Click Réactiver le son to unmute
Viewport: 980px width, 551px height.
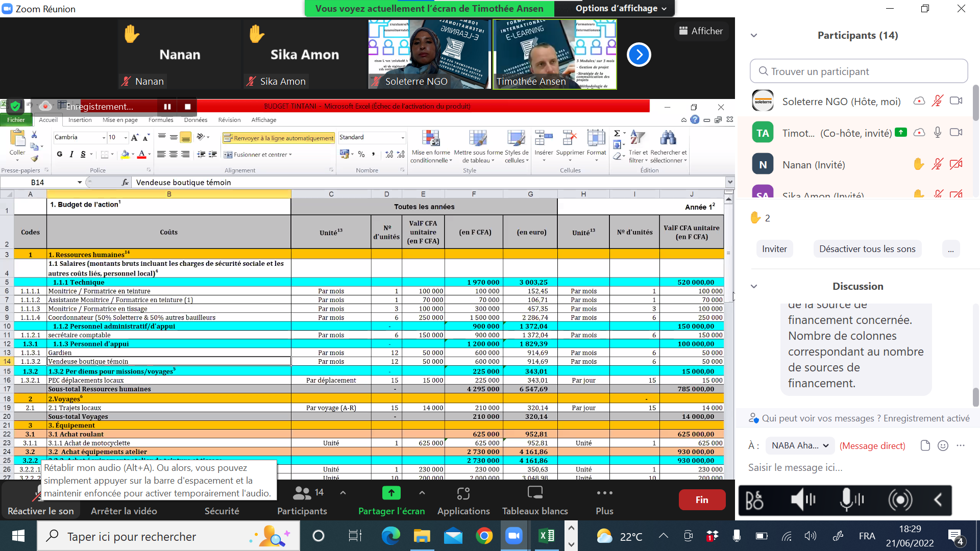40,500
